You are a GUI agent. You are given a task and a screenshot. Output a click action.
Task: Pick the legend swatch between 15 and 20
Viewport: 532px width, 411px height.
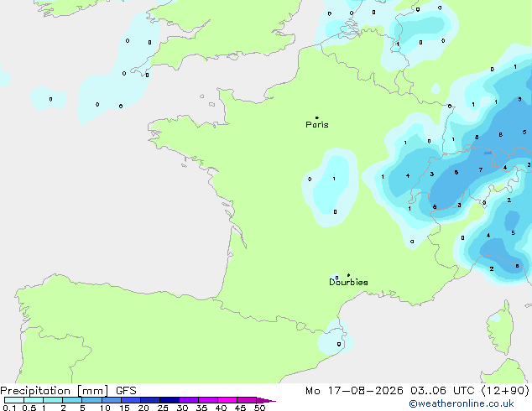130,400
